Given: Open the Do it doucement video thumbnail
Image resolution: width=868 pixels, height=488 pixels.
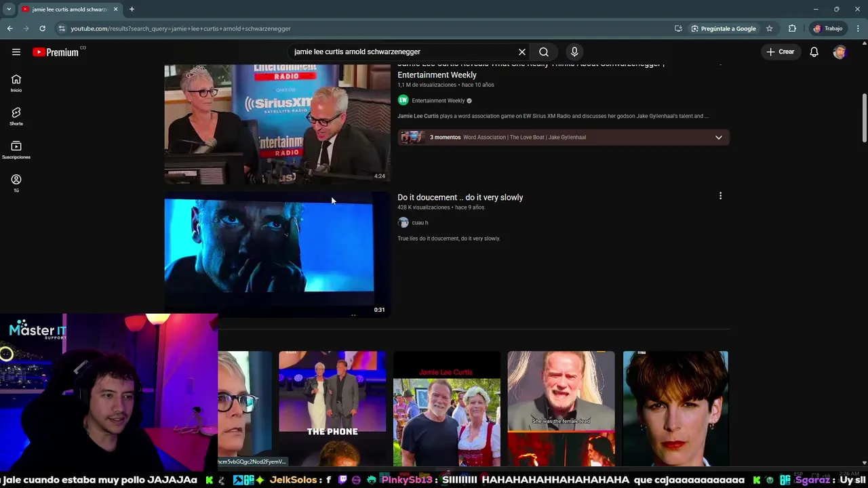Looking at the screenshot, I should (x=277, y=254).
